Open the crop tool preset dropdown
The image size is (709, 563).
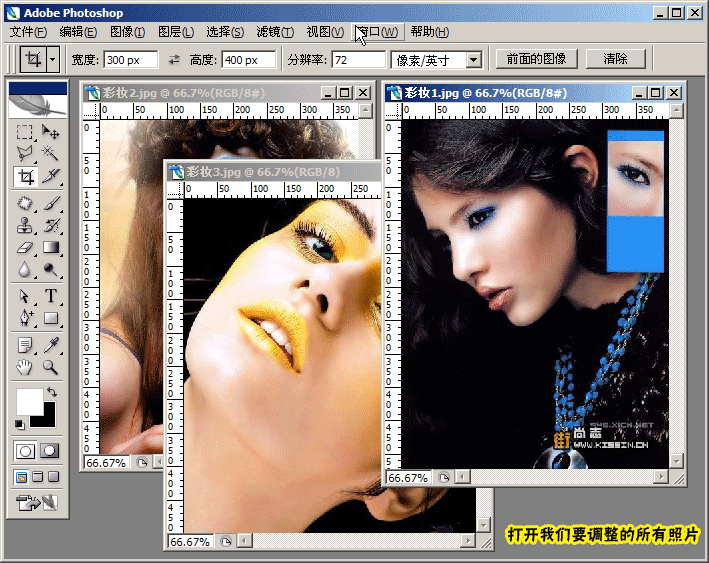tap(53, 59)
